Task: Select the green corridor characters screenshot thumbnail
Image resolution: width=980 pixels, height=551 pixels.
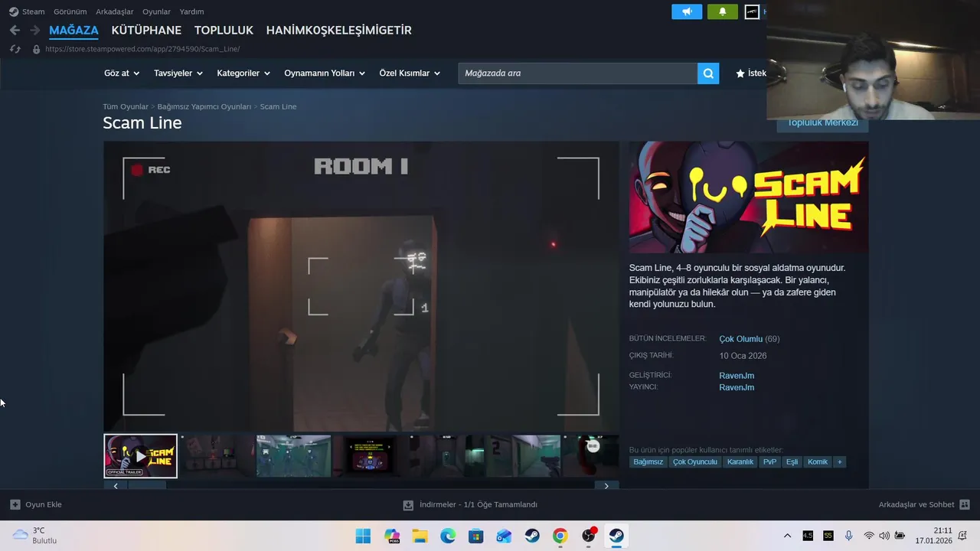Action: coord(294,456)
